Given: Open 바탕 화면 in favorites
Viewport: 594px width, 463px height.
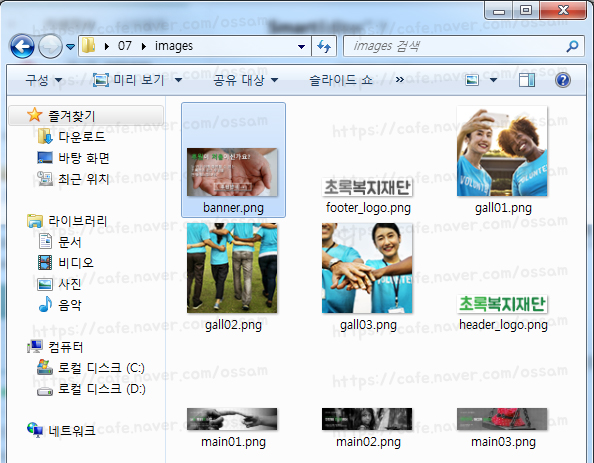Looking at the screenshot, I should 84,158.
